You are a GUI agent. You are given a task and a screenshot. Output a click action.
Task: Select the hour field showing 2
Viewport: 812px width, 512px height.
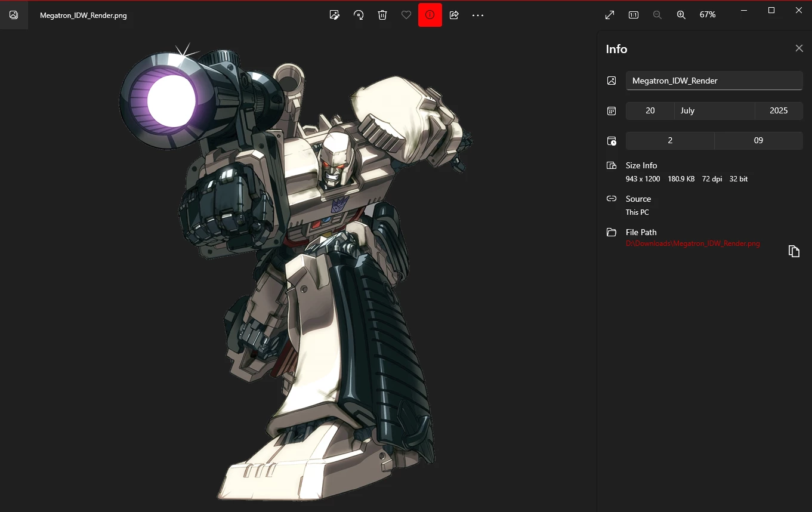pos(670,140)
